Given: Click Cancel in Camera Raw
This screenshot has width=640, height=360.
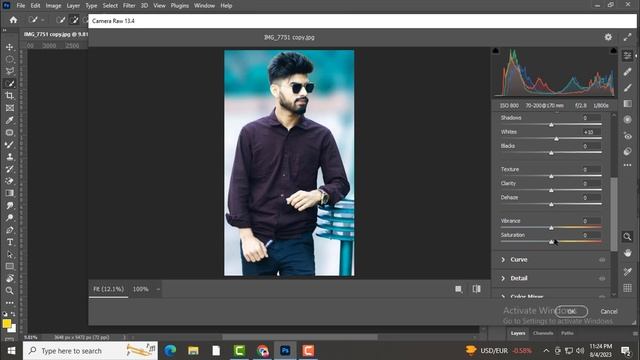Looking at the screenshot, I should 609,311.
